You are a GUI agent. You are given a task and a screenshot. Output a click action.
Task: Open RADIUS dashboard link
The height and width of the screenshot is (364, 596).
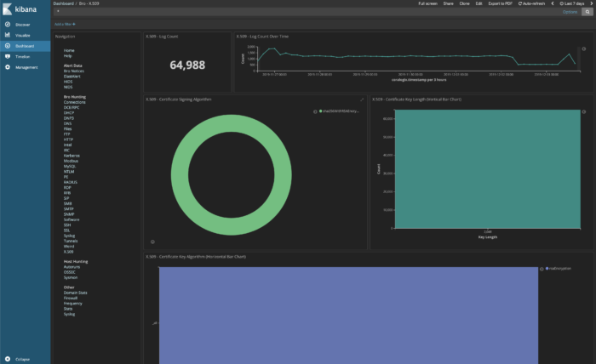71,182
